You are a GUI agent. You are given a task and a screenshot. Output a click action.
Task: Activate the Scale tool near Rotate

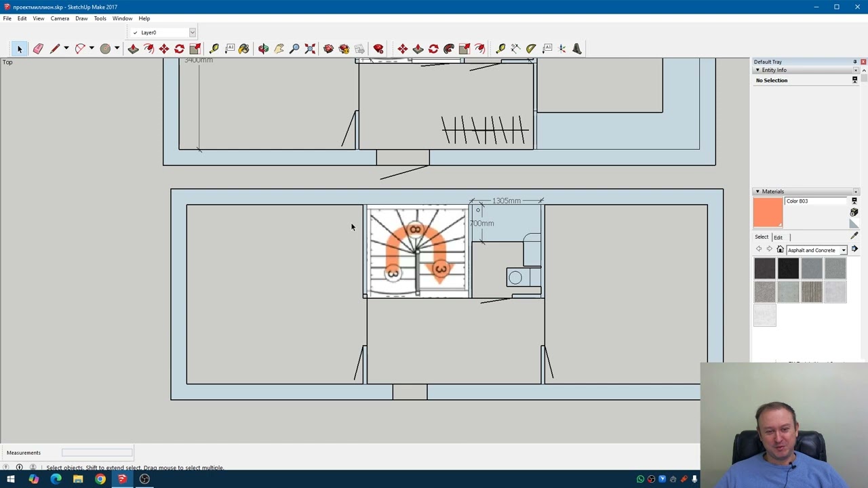click(x=195, y=49)
